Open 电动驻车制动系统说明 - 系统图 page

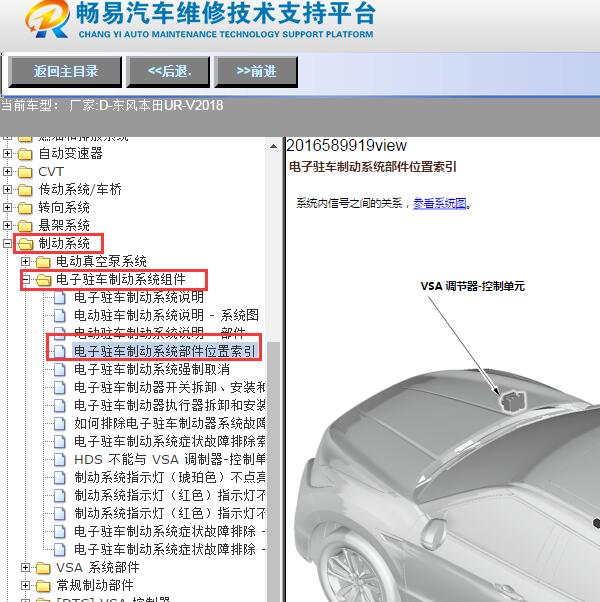pyautogui.click(x=166, y=316)
